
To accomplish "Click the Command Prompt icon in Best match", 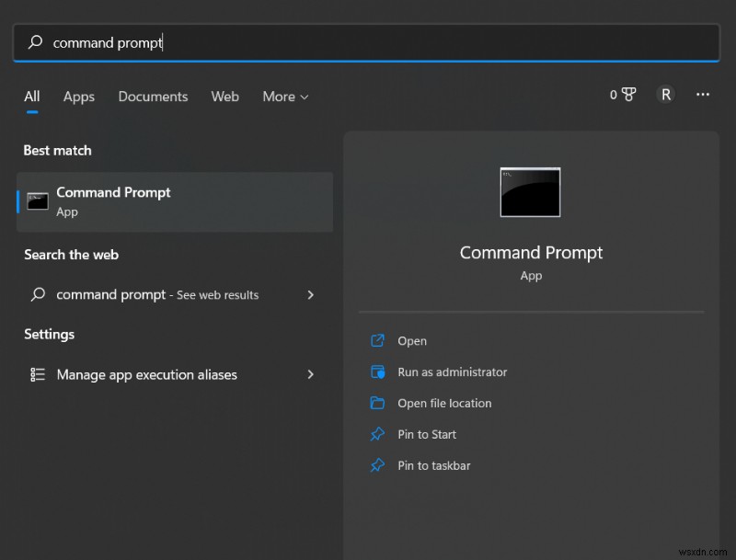I will (x=38, y=201).
